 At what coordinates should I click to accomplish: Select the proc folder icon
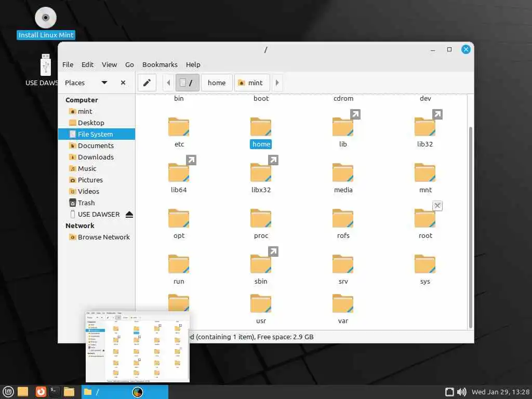coord(261,219)
